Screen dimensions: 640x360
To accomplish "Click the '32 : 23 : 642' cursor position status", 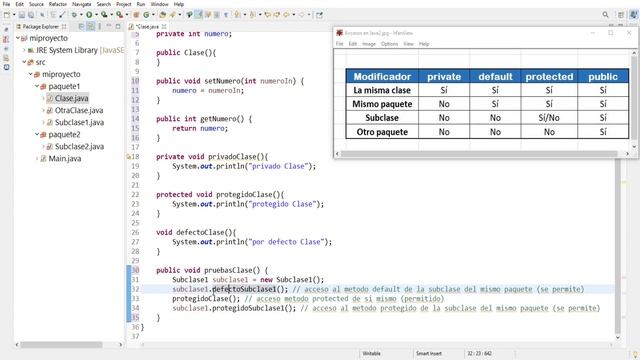I will pyautogui.click(x=480, y=353).
